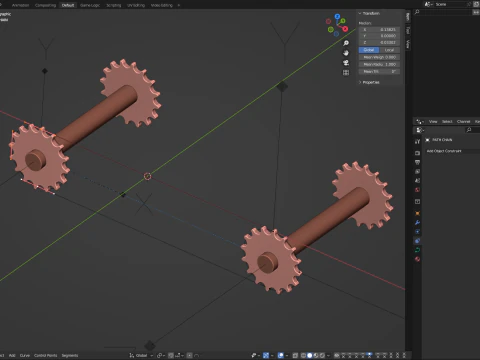The width and height of the screenshot is (480, 360).
Task: Click the outliner search magnifier icon
Action: pyautogui.click(x=417, y=12)
